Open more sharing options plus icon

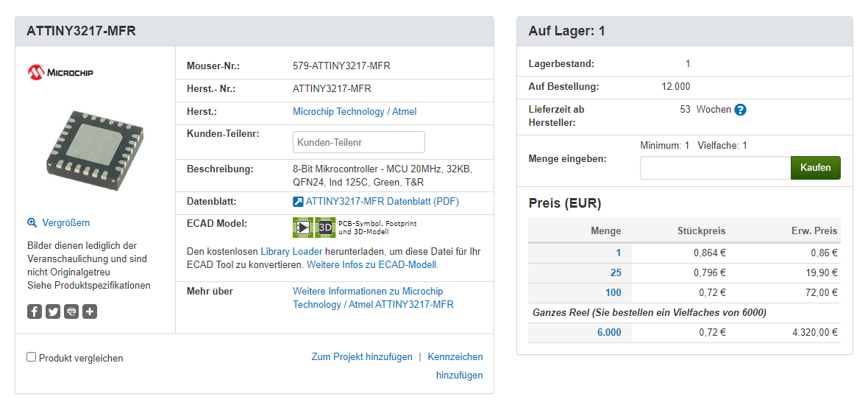(x=90, y=311)
